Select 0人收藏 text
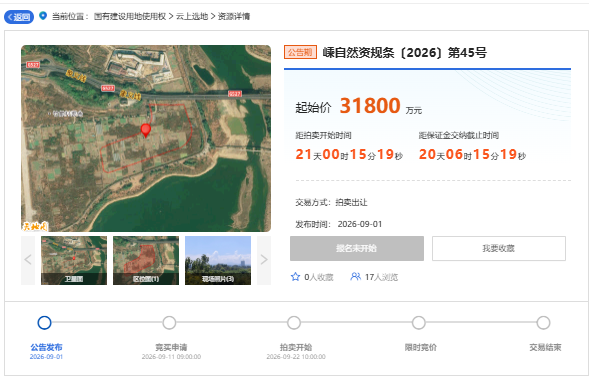The image size is (589, 381). point(319,277)
